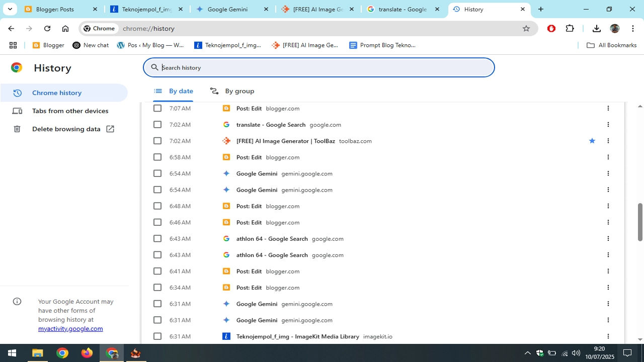Close the Google Gemini tab
The height and width of the screenshot is (362, 644).
tap(266, 9)
